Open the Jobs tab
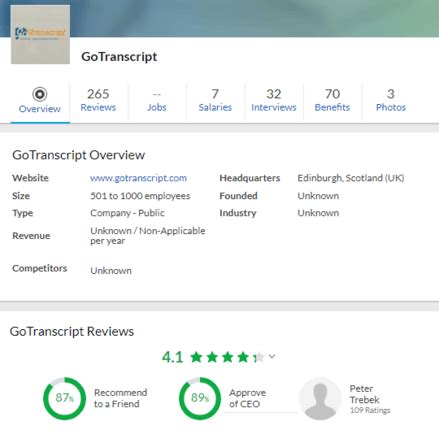Screen dimensions: 439x430 pyautogui.click(x=157, y=101)
